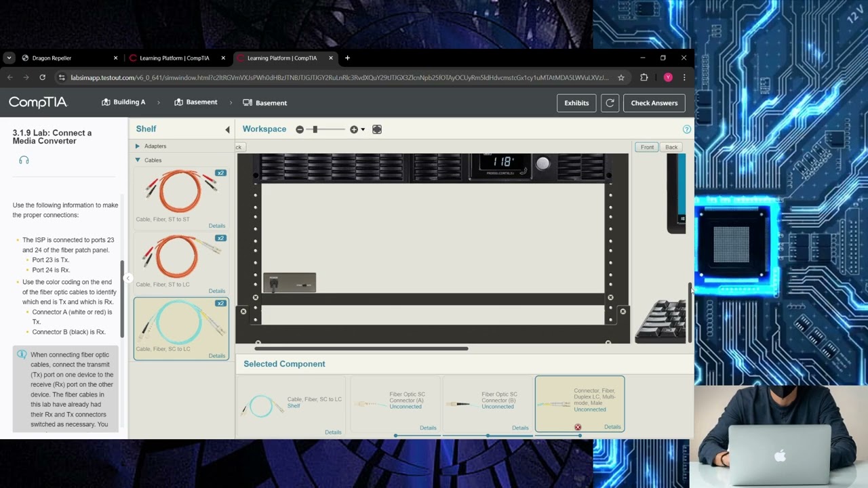The image size is (868, 488).
Task: Bookmark this page star icon
Action: (620, 78)
